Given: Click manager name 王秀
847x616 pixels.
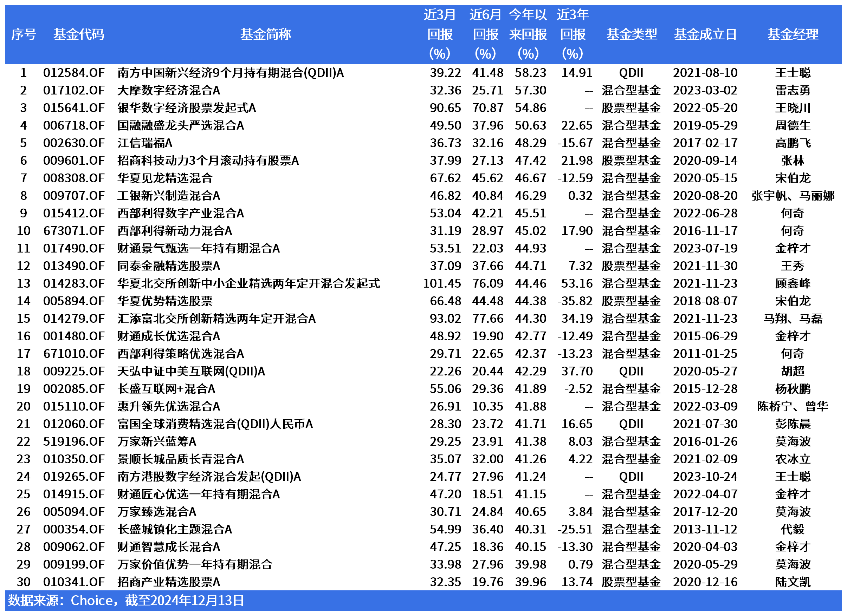Looking at the screenshot, I should 793,266.
